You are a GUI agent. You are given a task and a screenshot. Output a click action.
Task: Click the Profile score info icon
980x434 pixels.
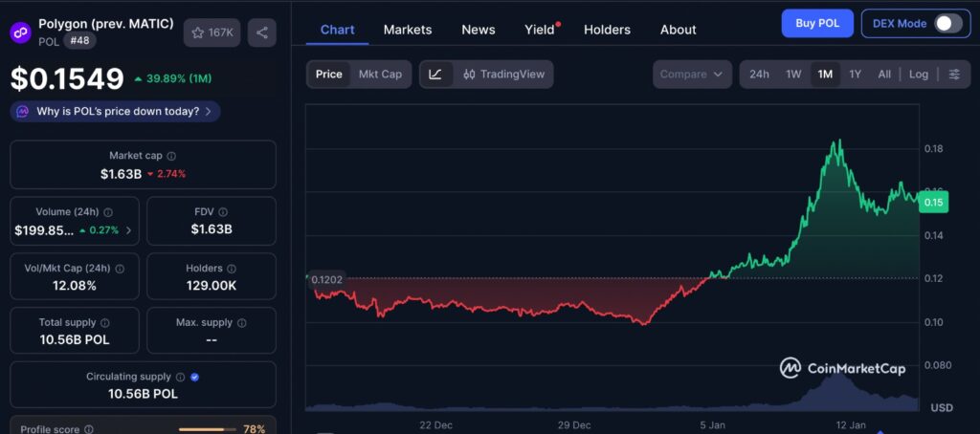(x=89, y=429)
